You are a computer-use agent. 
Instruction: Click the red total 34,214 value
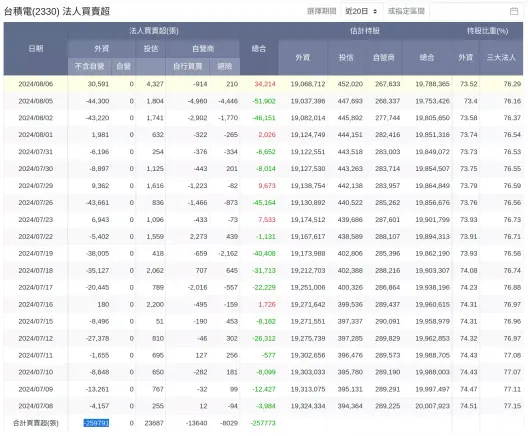click(265, 84)
